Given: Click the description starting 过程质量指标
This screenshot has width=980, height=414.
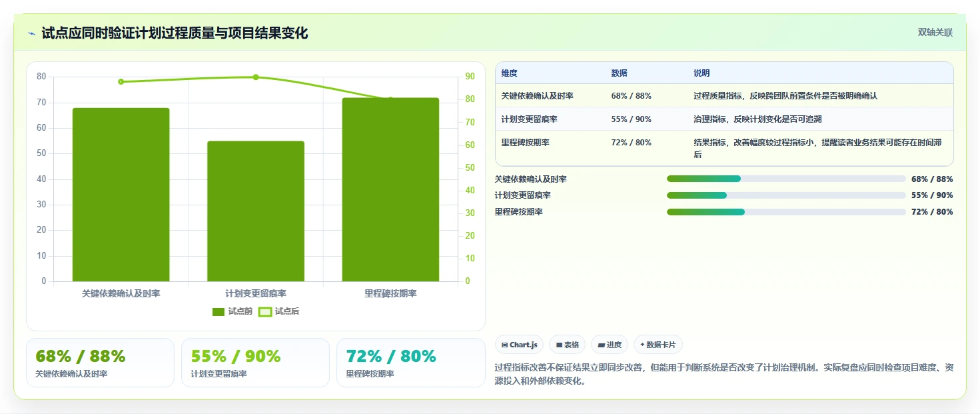Looking at the screenshot, I should coord(785,96).
